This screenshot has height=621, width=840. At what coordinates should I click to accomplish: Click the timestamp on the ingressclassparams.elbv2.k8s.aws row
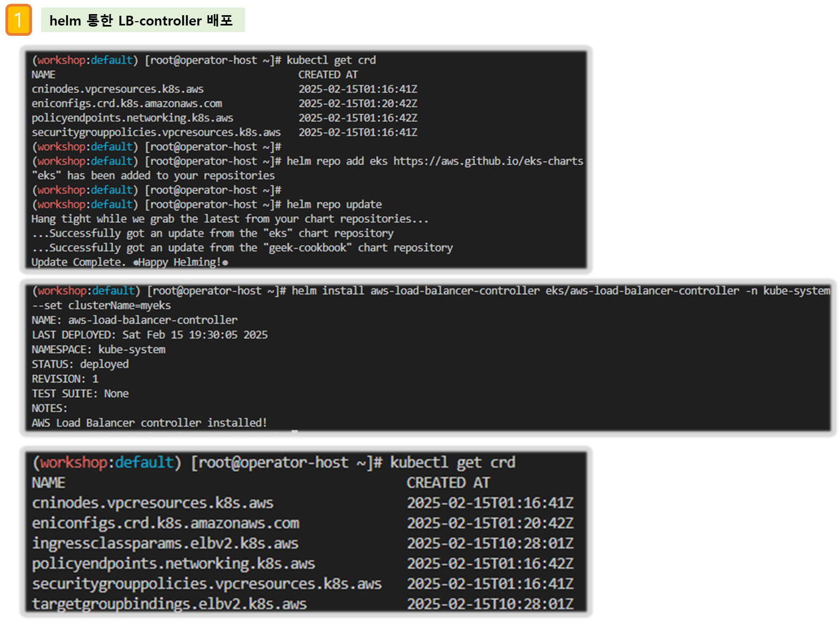pos(490,543)
